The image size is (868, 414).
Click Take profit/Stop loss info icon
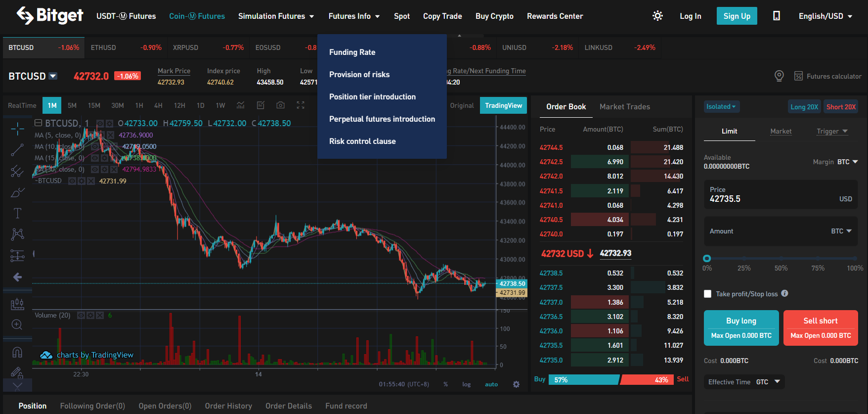(785, 293)
